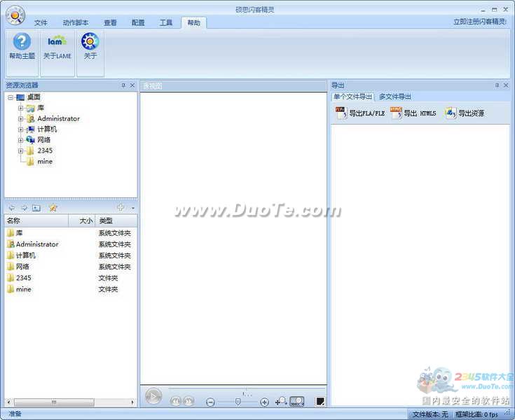Open the background color swatch
Image resolution: width=515 pixels, height=420 pixels.
point(320,401)
